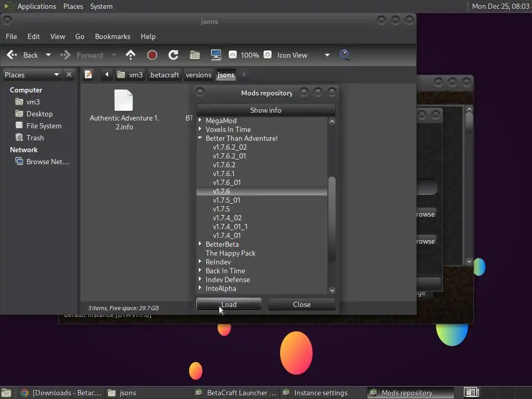Screen dimensions: 532x399
Task: Click the search magnifier icon
Action: point(344,55)
